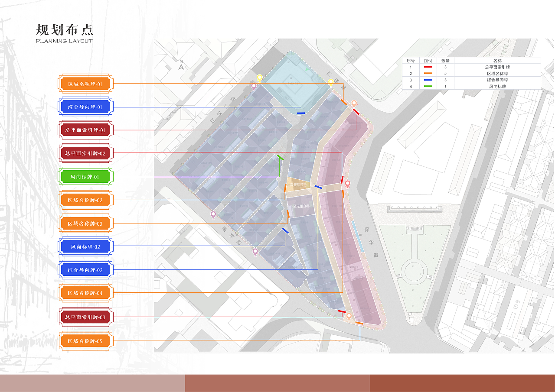Screen dimensions: 555x392
Task: Click the 序号 legend header
Action: (x=411, y=61)
